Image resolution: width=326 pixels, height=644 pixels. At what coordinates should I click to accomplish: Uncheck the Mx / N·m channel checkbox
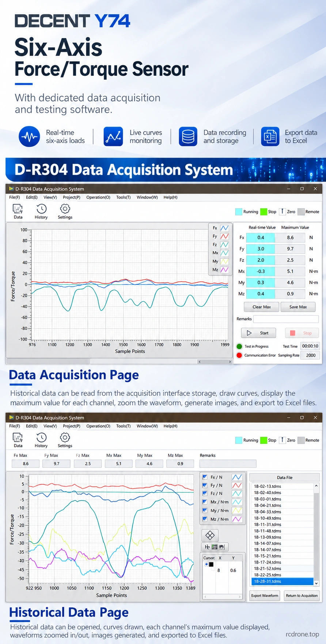(205, 502)
